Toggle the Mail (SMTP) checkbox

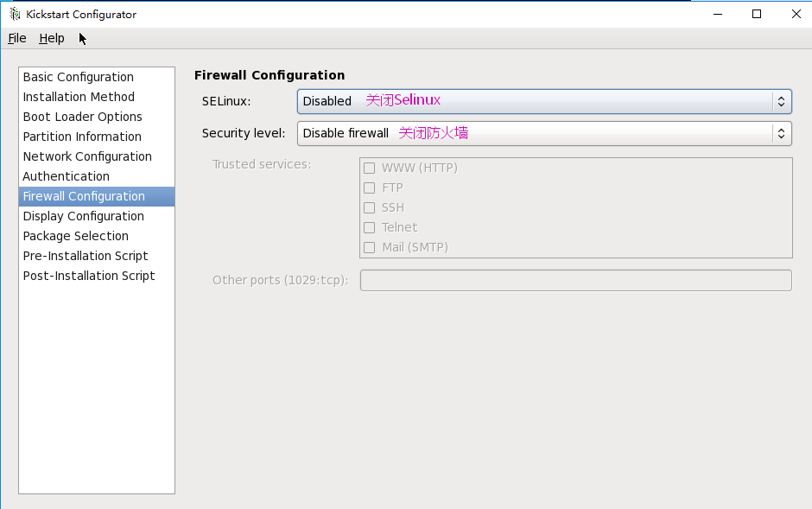[369, 247]
